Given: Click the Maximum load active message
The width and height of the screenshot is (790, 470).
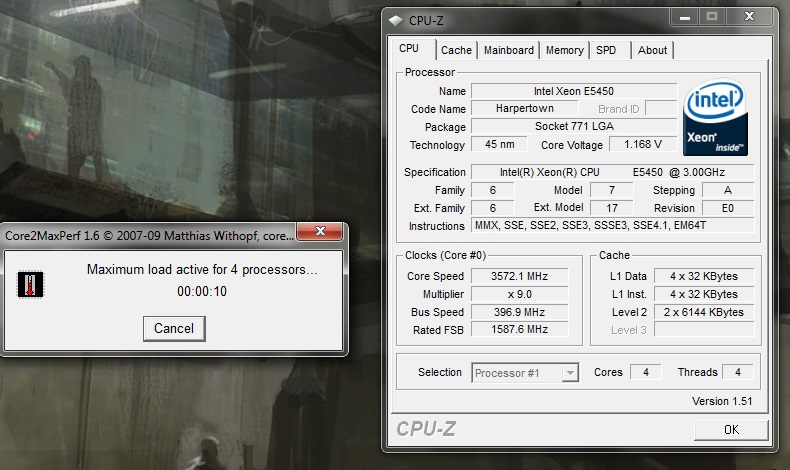Looking at the screenshot, I should (x=202, y=270).
